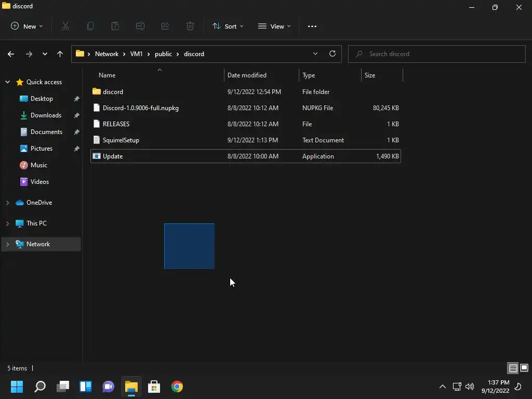Open Teams Chat on taskbar
532x399 pixels.
108,387
